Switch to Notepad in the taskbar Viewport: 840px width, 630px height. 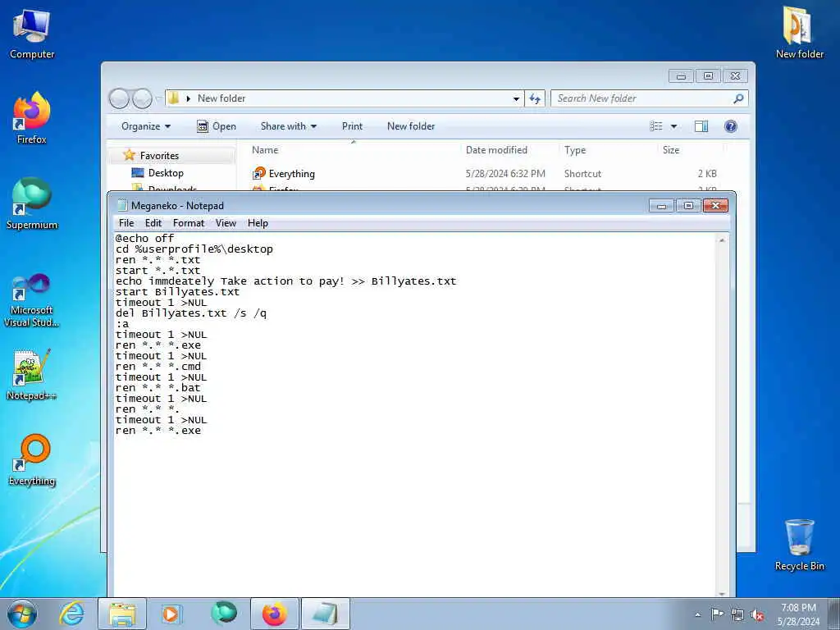325,614
